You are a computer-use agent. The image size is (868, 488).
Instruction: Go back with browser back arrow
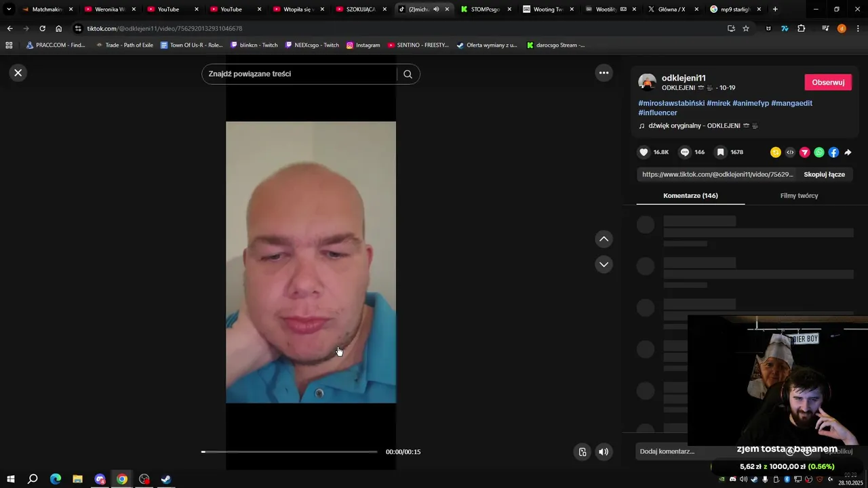[9, 28]
